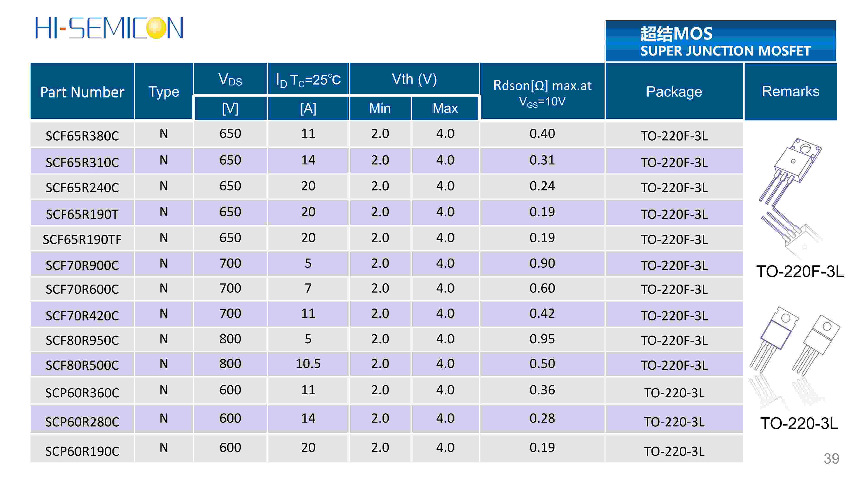
Task: Click part number SCF65R380C
Action: [x=82, y=136]
